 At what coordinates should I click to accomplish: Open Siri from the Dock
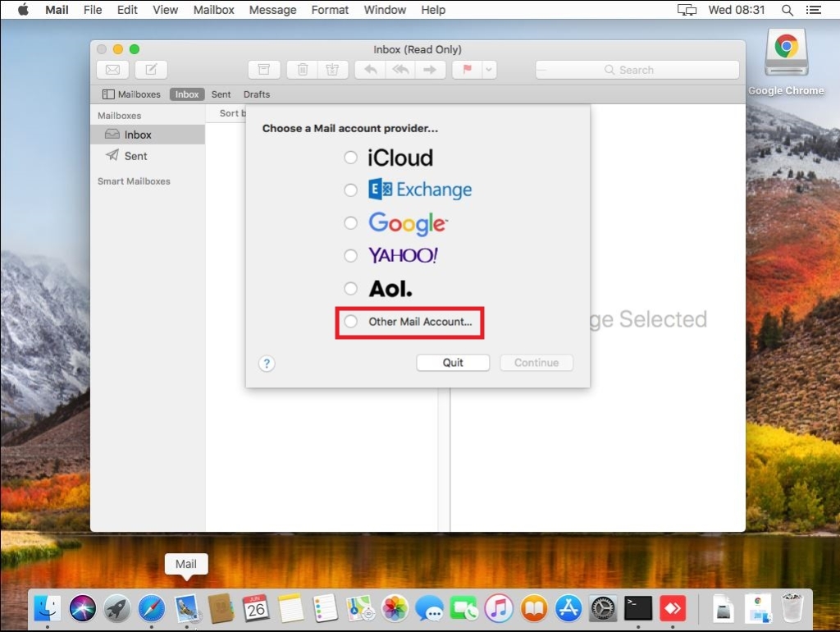point(83,608)
